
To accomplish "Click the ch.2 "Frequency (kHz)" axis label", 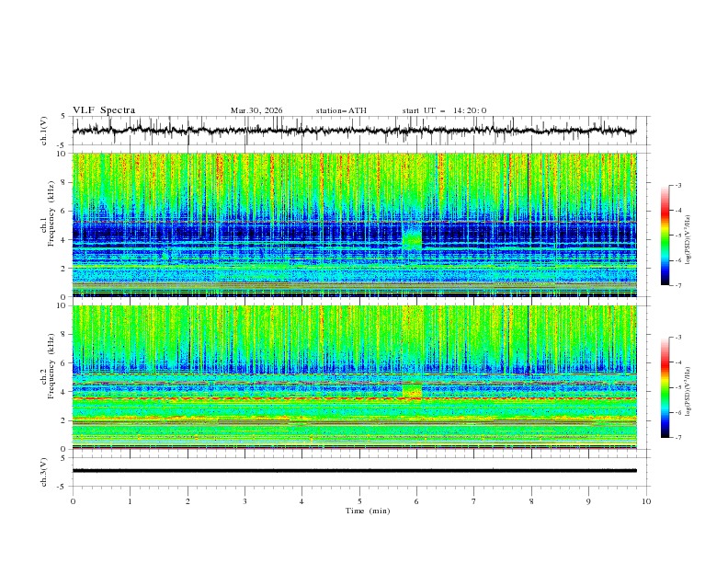I will pyautogui.click(x=51, y=366).
